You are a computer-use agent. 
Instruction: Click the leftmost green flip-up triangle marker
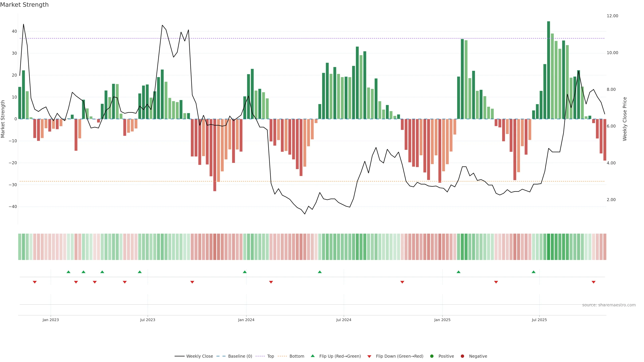pyautogui.click(x=68, y=272)
